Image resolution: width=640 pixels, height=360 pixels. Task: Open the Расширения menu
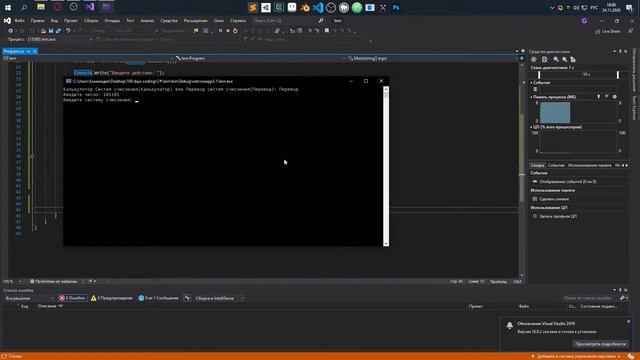(196, 20)
